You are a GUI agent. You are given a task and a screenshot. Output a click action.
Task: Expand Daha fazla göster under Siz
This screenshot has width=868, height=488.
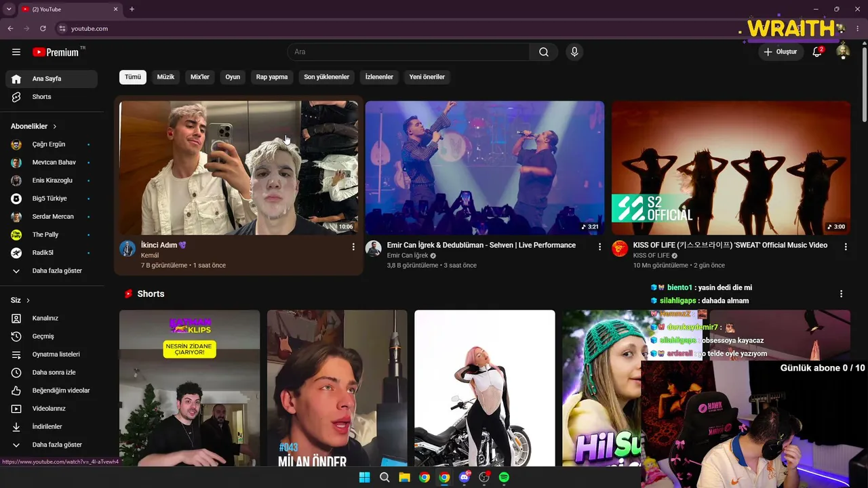click(x=52, y=445)
